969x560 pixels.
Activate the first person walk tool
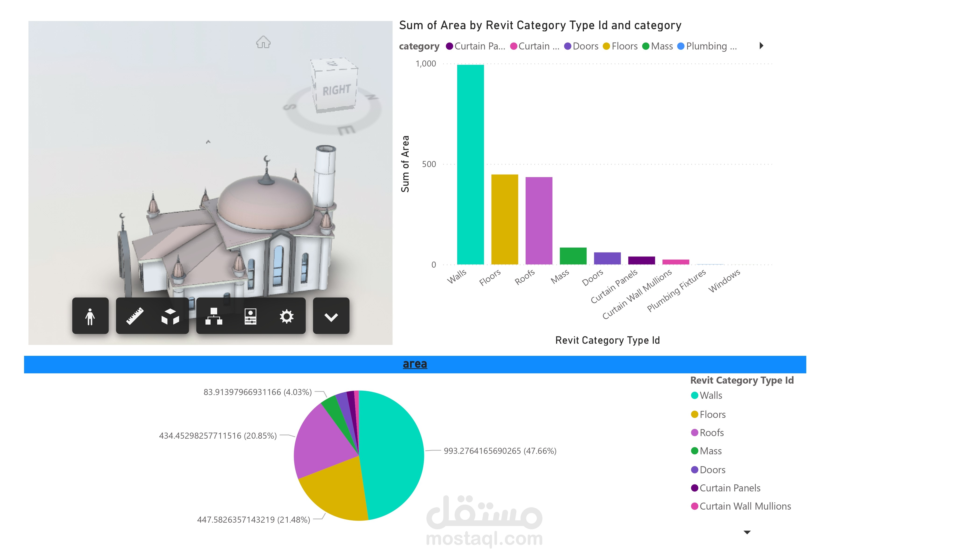click(x=90, y=316)
